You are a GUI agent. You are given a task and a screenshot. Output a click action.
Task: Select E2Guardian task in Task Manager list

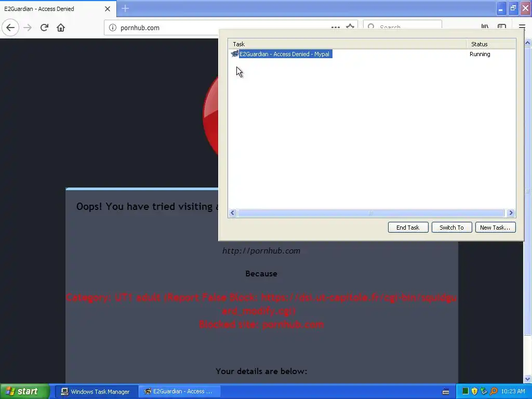point(285,54)
